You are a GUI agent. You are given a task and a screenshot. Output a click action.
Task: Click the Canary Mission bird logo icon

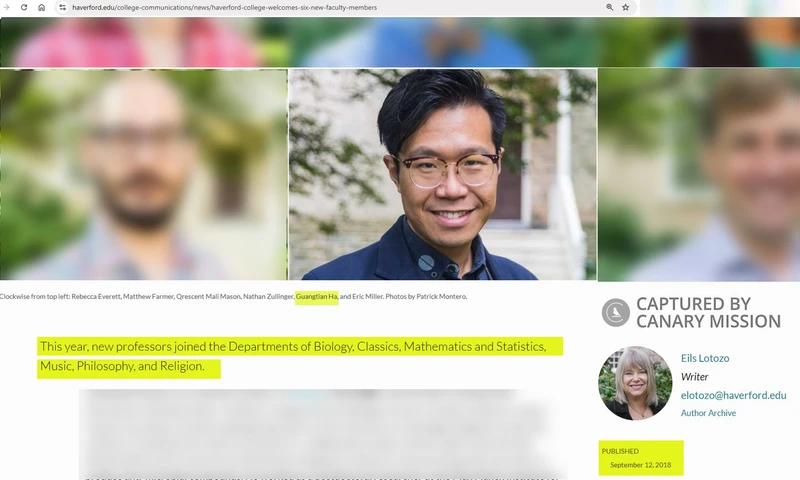point(615,313)
